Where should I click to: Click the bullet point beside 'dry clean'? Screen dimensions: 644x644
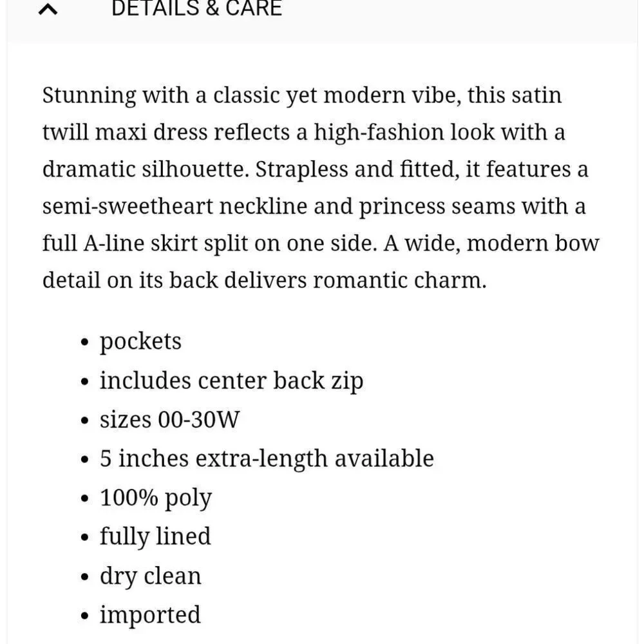(x=84, y=576)
